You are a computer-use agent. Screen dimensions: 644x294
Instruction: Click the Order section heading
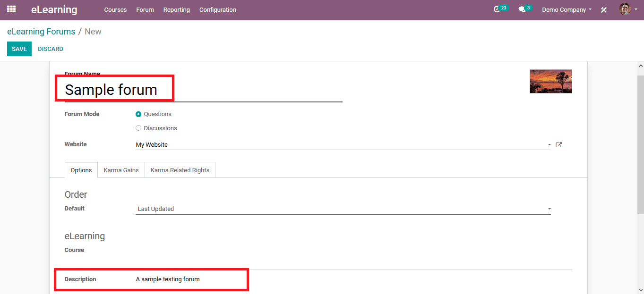point(76,194)
